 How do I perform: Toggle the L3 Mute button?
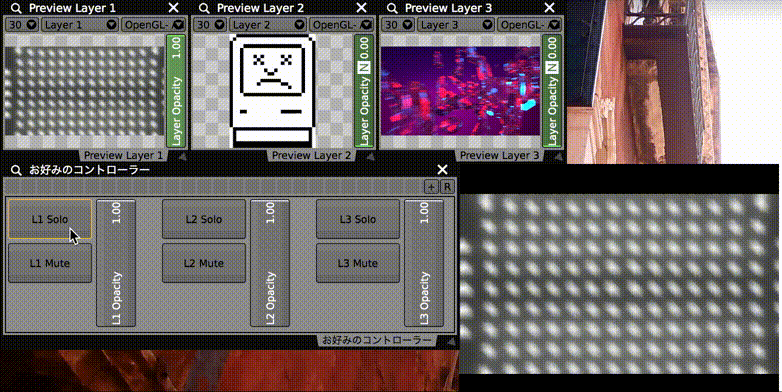tap(358, 263)
